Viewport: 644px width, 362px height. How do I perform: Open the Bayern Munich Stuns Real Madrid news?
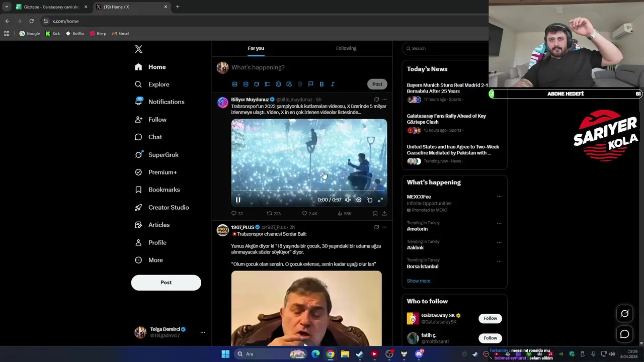(448, 88)
